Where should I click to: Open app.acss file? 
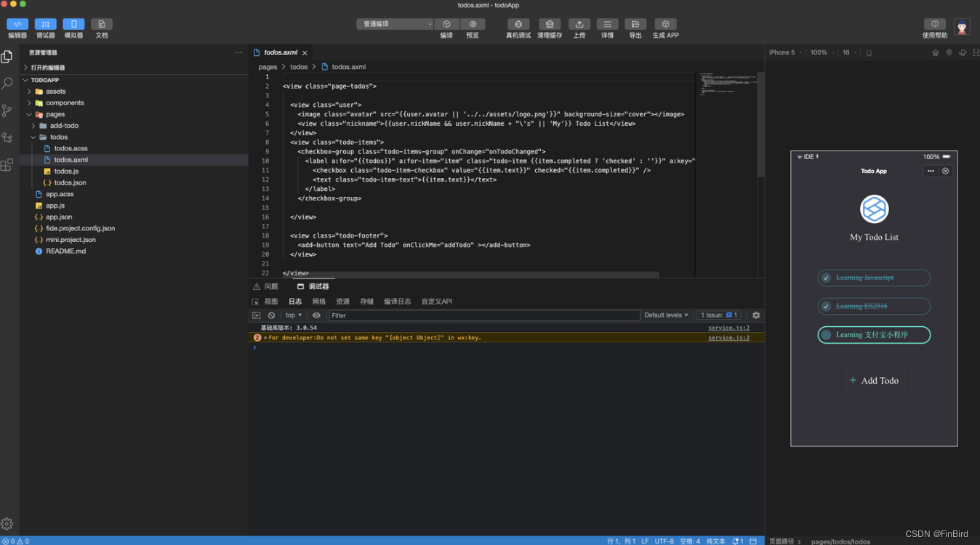click(134, 194)
